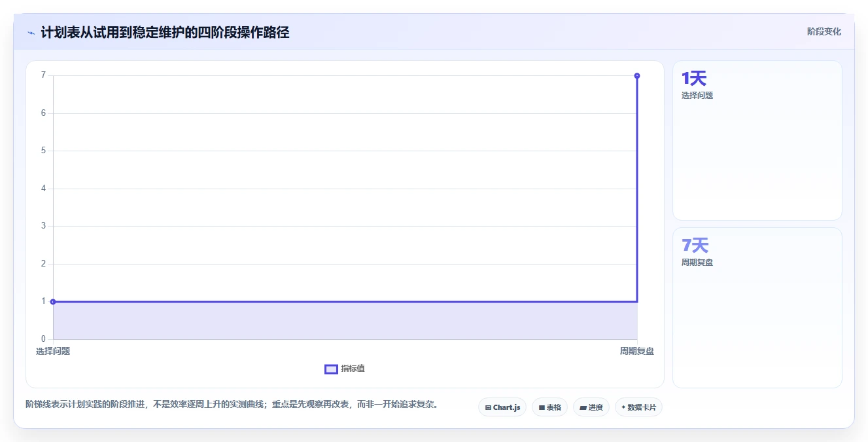
Task: Click the 指标值 legend label
Action: [353, 369]
